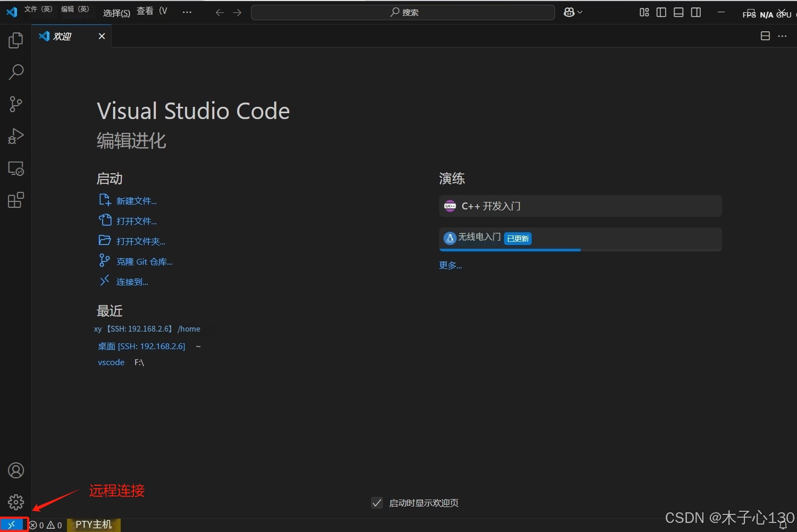
Task: Toggle the bottom panel
Action: 678,12
